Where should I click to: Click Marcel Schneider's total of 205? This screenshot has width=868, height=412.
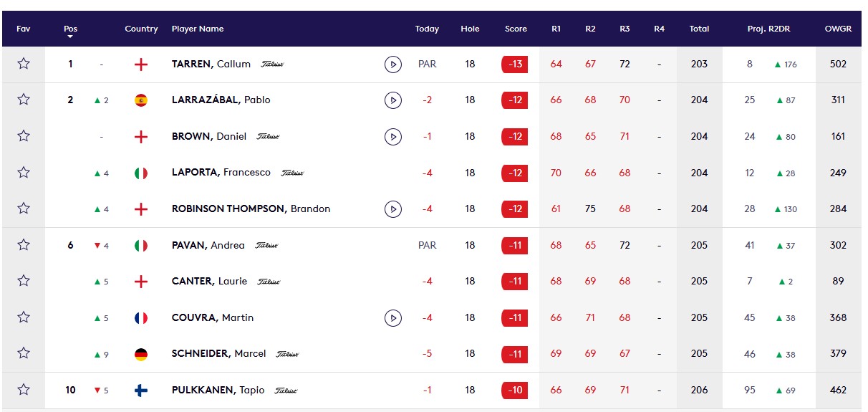tap(699, 354)
